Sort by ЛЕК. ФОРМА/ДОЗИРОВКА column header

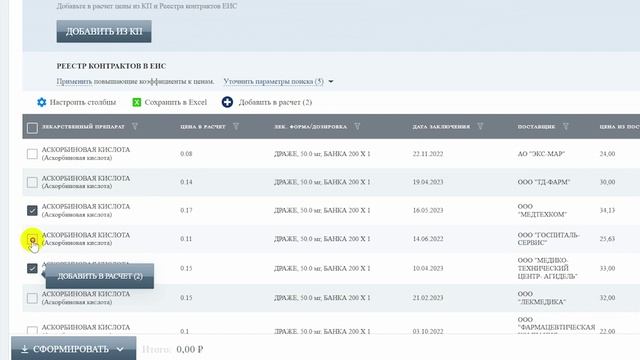pyautogui.click(x=310, y=127)
